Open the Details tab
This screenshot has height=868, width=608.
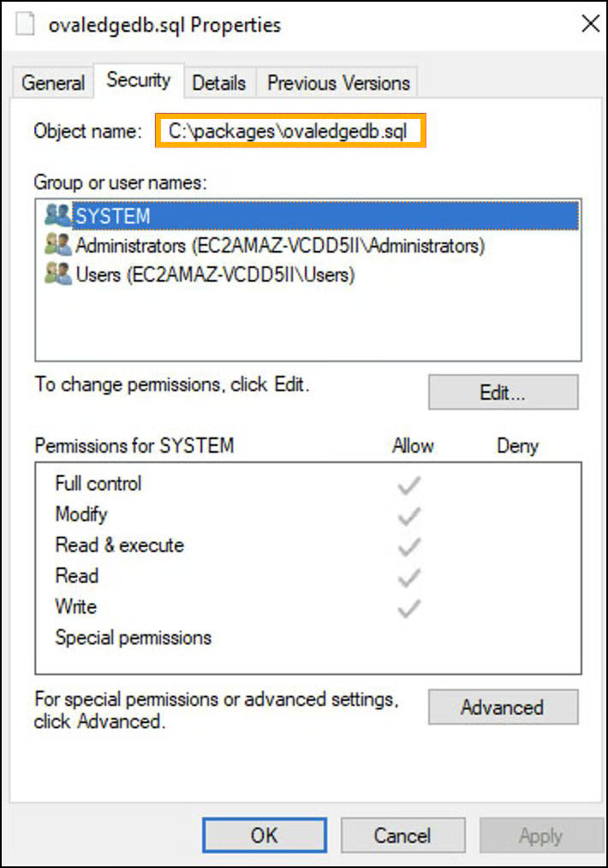218,83
